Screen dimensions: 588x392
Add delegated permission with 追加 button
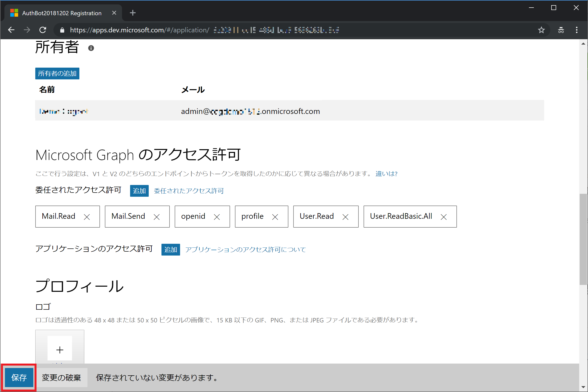point(139,191)
